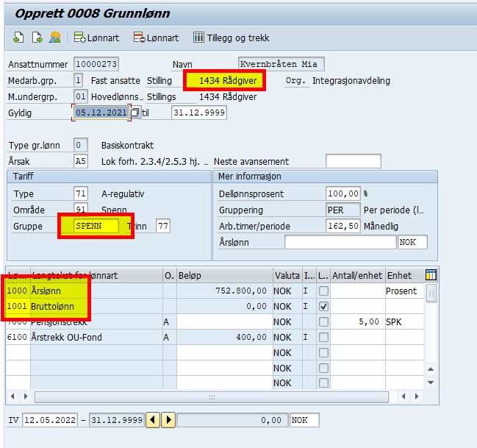
Task: Uncheck the Bruttolønn row checkbox
Action: click(x=323, y=306)
